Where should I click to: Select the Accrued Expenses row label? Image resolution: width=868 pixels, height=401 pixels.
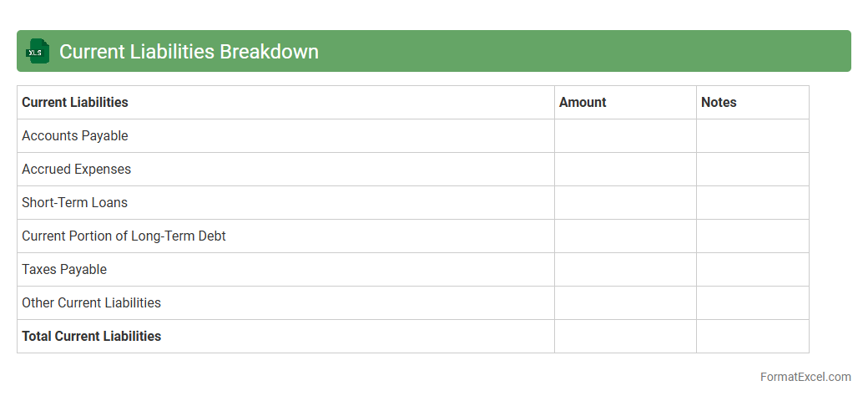point(77,169)
